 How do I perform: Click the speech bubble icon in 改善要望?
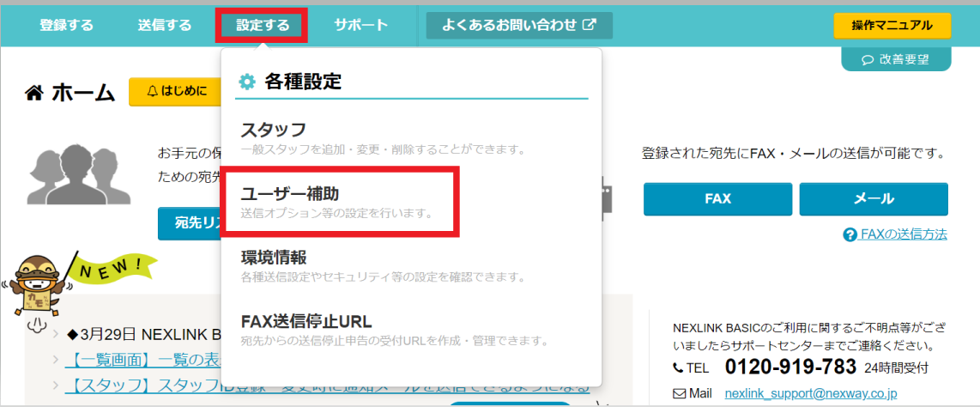coord(868,60)
